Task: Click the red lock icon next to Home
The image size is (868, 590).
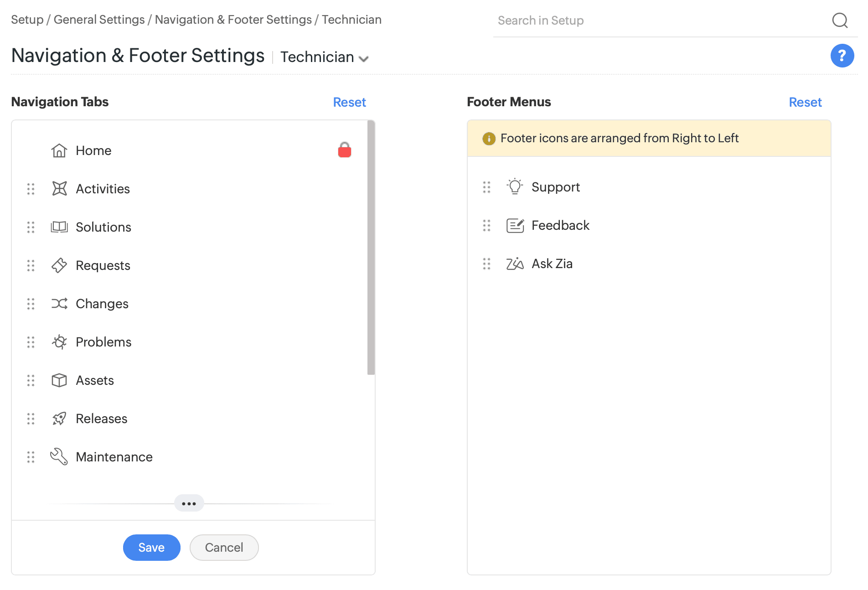Action: click(x=345, y=149)
